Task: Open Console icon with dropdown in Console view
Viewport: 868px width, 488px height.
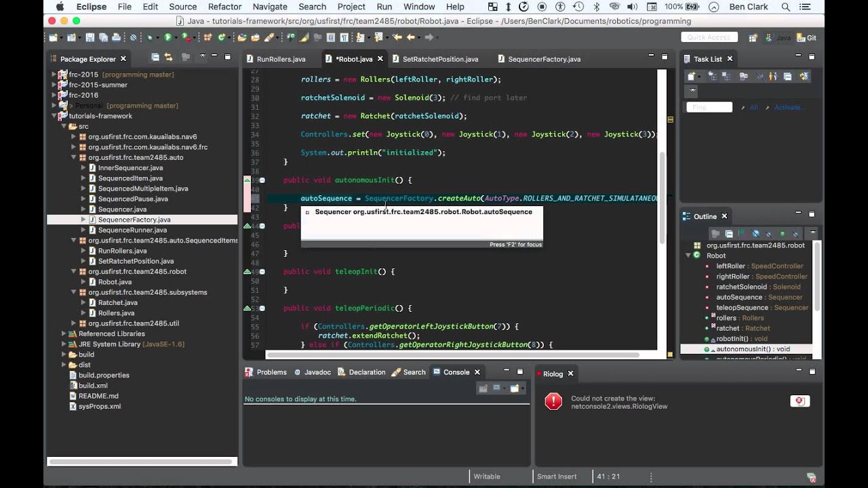Action: (515, 388)
